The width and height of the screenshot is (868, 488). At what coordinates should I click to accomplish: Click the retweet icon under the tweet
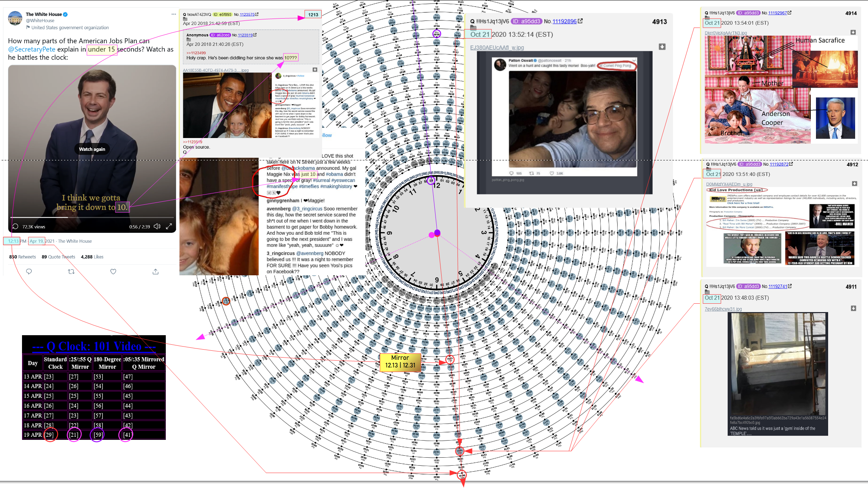(71, 271)
